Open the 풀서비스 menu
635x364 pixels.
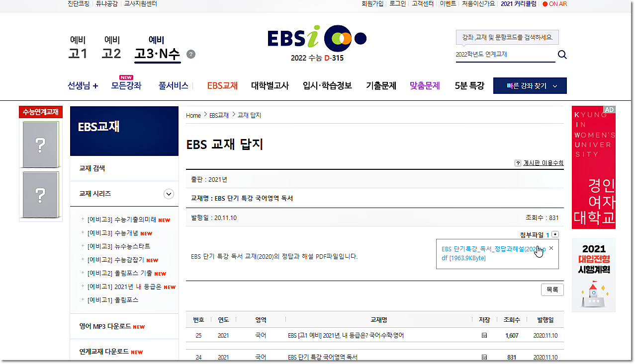coord(174,86)
